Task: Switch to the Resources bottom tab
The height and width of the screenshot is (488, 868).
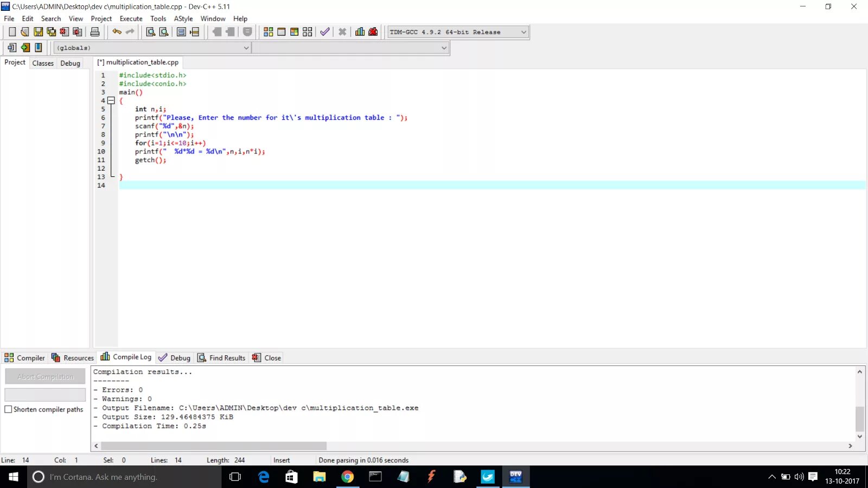Action: (73, 358)
